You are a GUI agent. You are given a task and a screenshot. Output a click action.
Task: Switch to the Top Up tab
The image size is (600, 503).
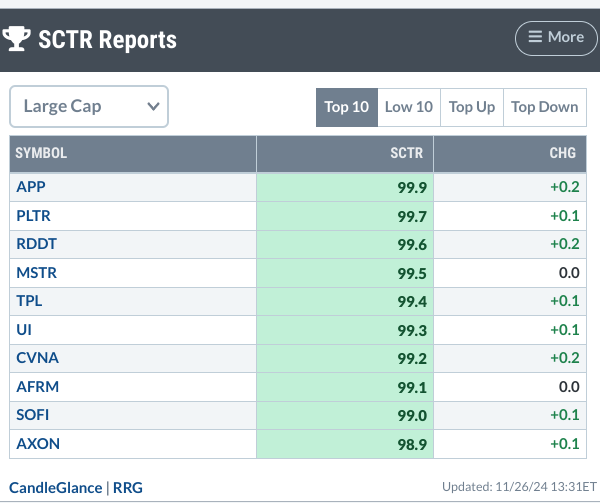pos(472,107)
